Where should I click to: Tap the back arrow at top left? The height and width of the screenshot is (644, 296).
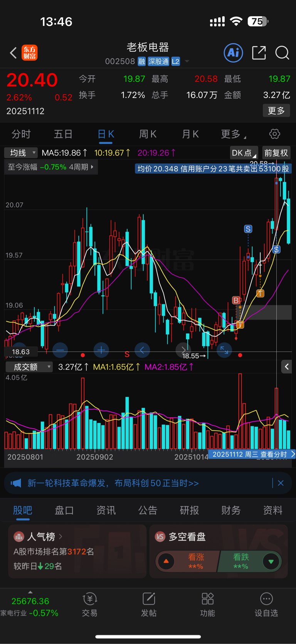(x=13, y=52)
